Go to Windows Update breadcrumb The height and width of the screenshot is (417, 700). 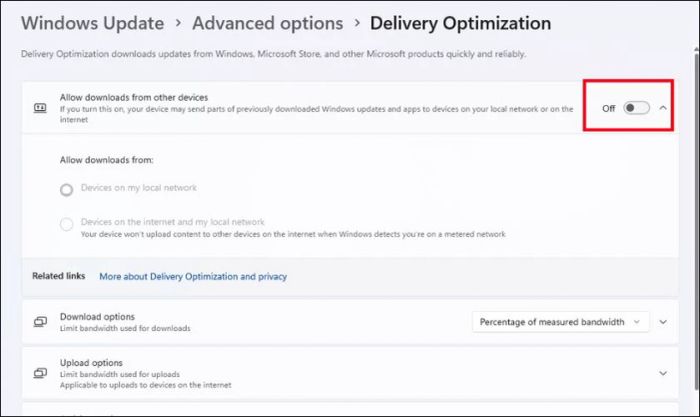tap(92, 23)
